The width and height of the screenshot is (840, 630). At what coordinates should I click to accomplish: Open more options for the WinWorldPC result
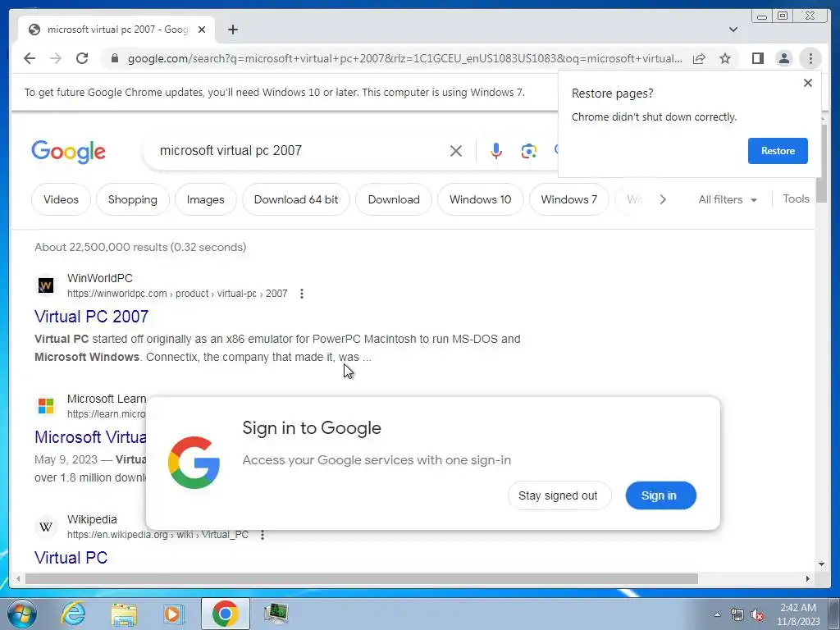[302, 294]
